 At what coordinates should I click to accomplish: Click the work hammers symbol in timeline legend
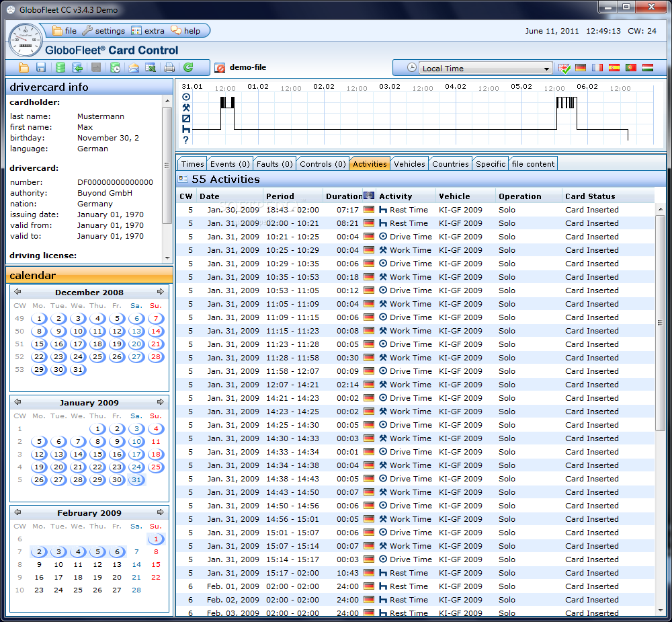[x=186, y=108]
